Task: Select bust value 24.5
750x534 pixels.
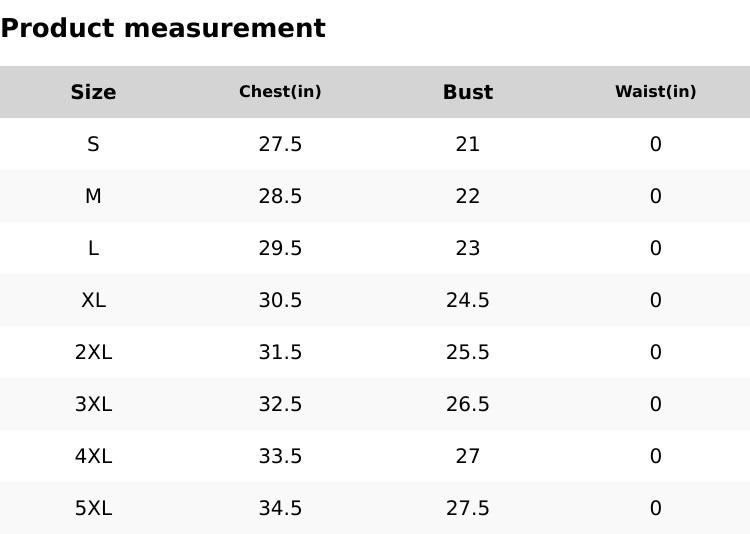Action: tap(468, 300)
